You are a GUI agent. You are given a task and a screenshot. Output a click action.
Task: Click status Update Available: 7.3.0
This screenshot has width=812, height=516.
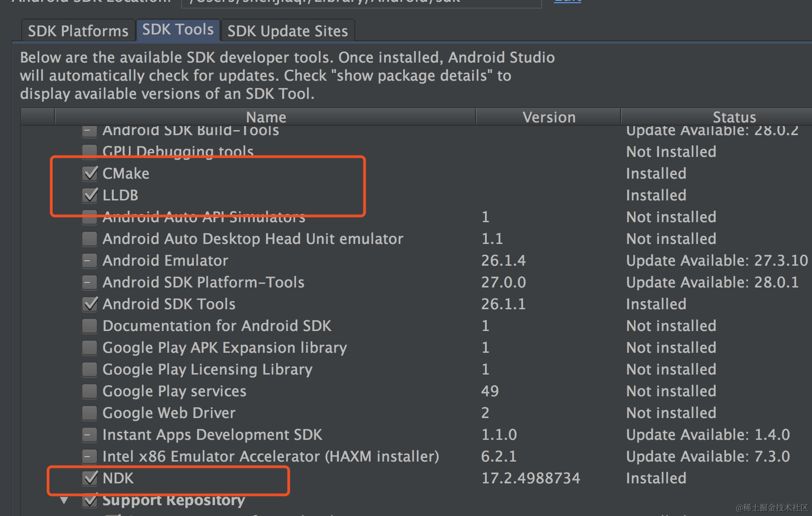pyautogui.click(x=708, y=456)
